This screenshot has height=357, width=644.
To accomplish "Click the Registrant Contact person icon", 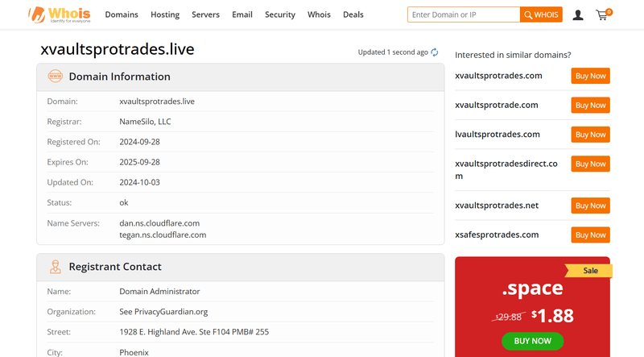I will (x=55, y=267).
